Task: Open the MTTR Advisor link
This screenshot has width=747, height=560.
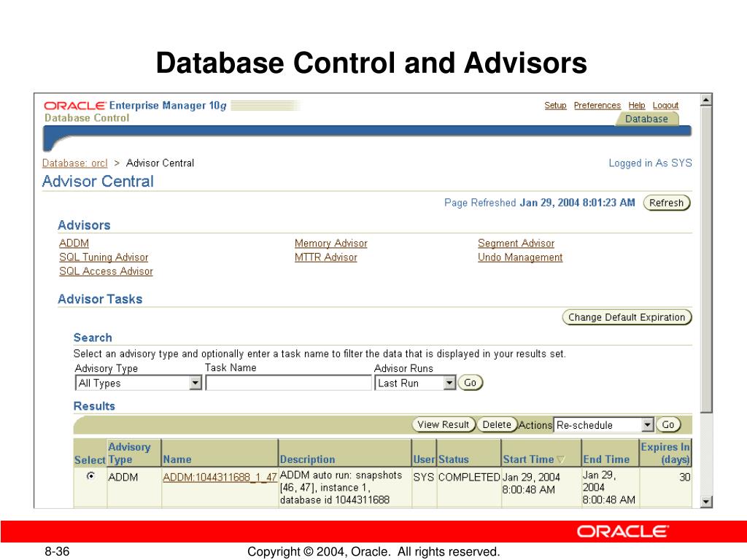Action: point(325,257)
